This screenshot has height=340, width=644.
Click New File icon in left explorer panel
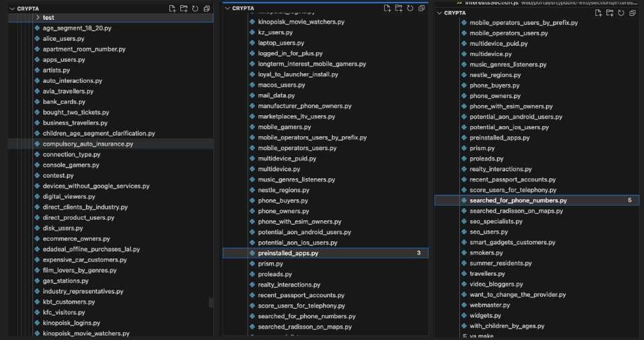pos(172,8)
